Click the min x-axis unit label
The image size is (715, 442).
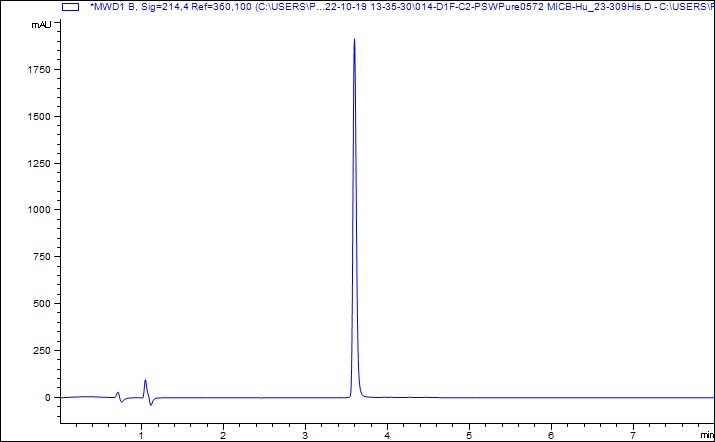tap(707, 435)
